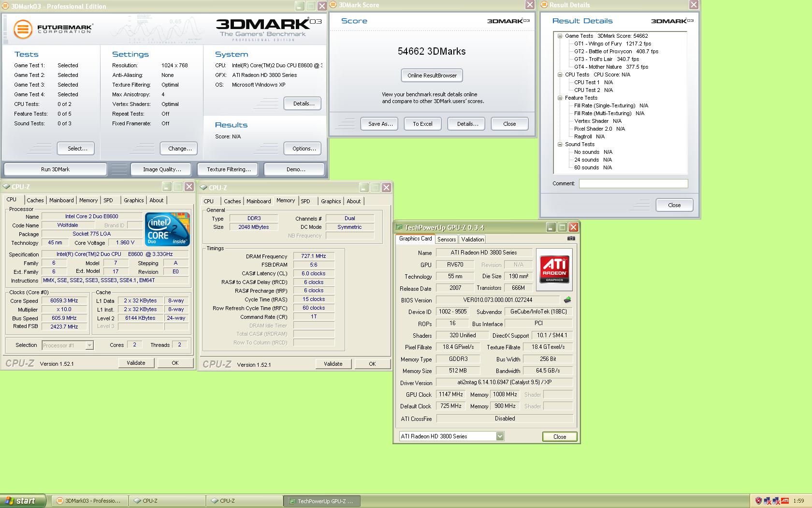Click the Futuremark logo in 3DMark03

[52, 29]
